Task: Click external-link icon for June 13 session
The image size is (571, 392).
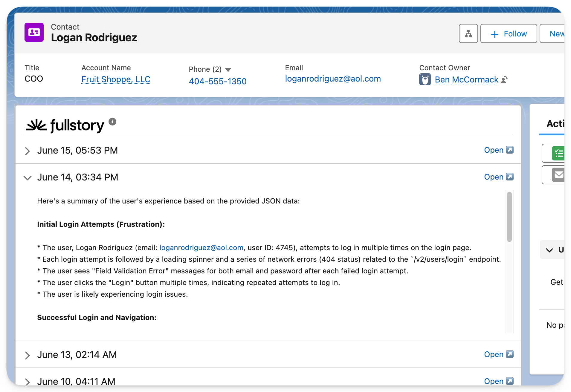Action: [510, 354]
